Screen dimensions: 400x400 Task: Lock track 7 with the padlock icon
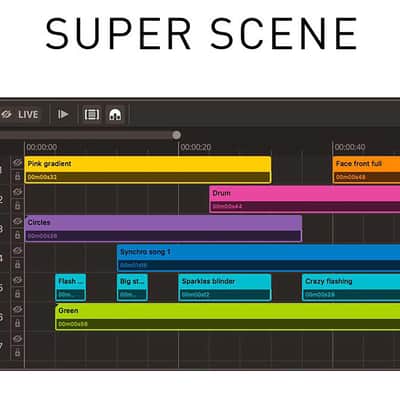(x=18, y=353)
